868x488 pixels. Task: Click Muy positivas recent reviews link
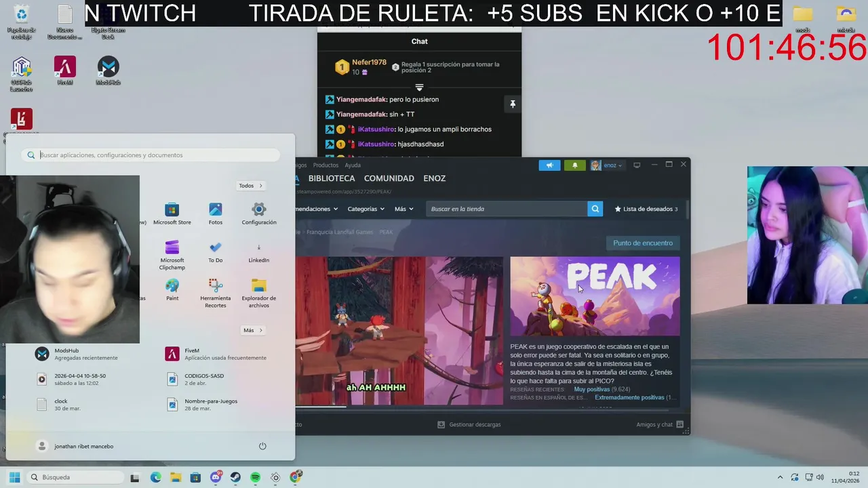pyautogui.click(x=592, y=389)
